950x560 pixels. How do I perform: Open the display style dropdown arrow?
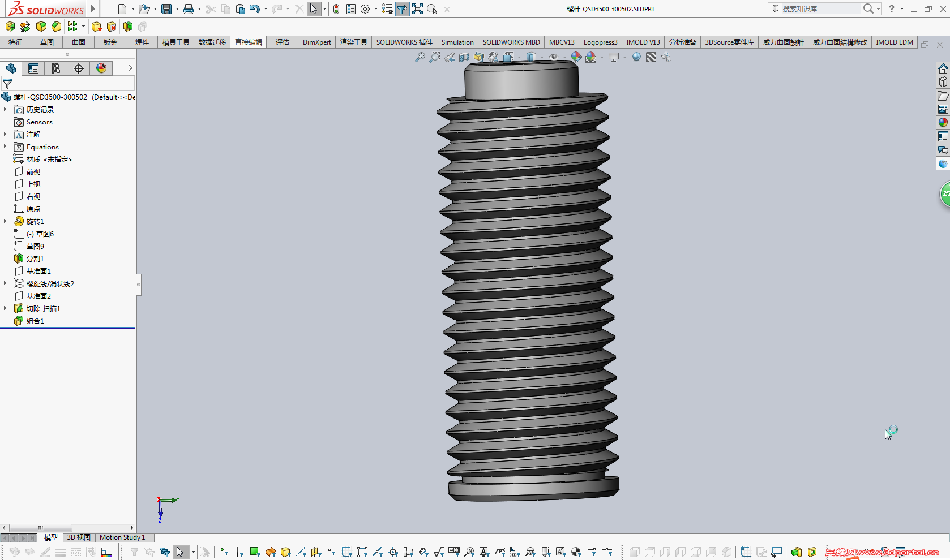[542, 57]
